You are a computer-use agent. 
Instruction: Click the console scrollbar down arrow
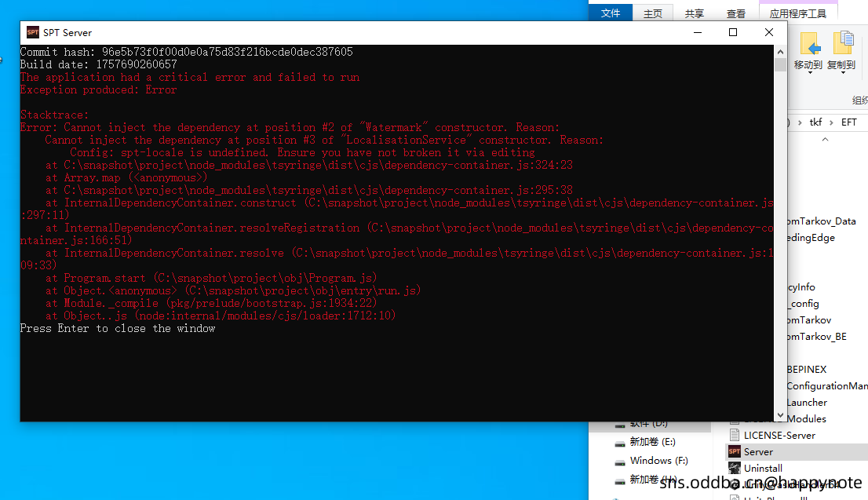coord(780,414)
